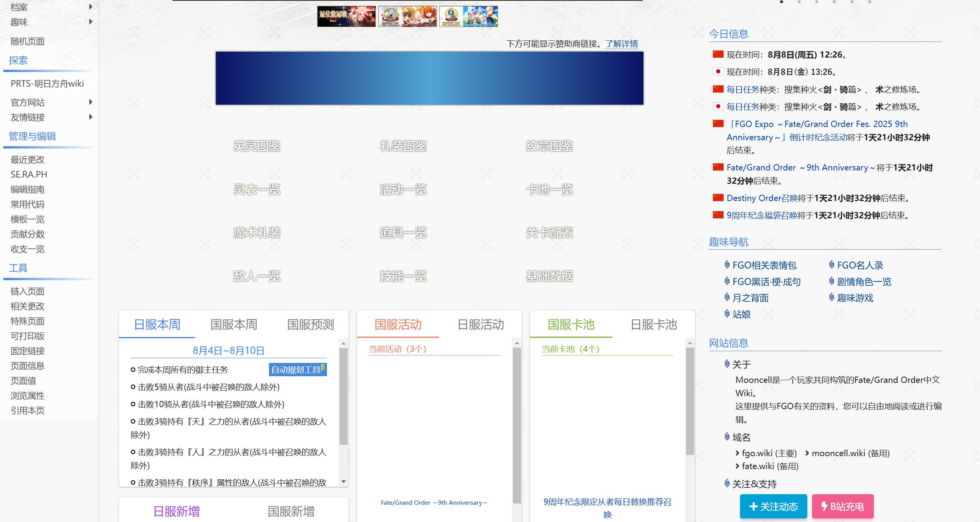Open the rightmost 9周年 summoning banner thumbnail
The height and width of the screenshot is (522, 980).
tap(468, 16)
